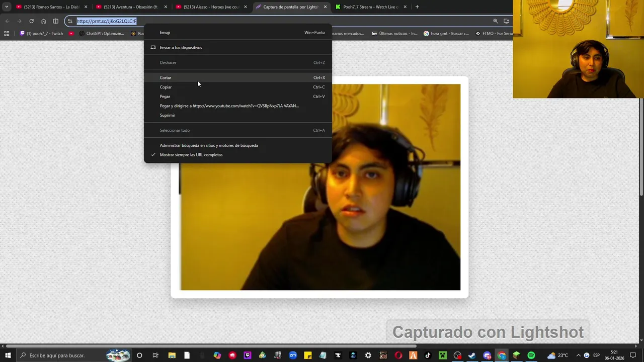The height and width of the screenshot is (362, 644).
Task: Open the clock and date flyout
Action: 614,355
